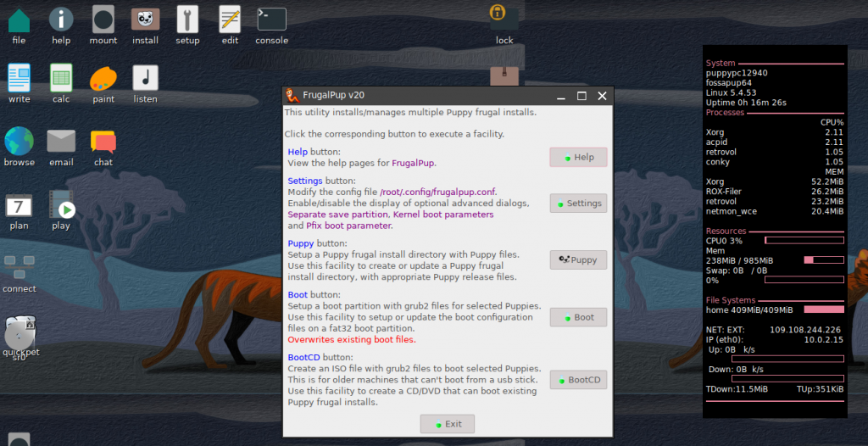This screenshot has width=868, height=446.
Task: Click the blue 'Settings' heading text
Action: pyautogui.click(x=305, y=181)
